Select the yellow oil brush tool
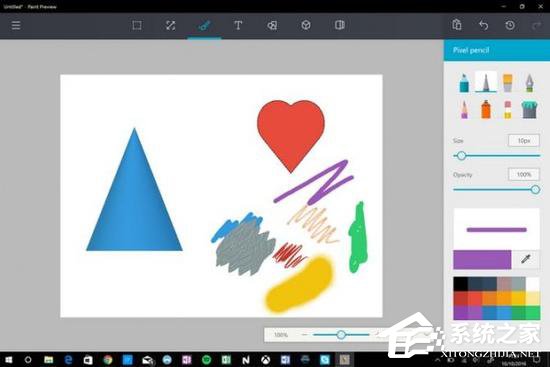Screen dimensions: 550x367 [508, 83]
